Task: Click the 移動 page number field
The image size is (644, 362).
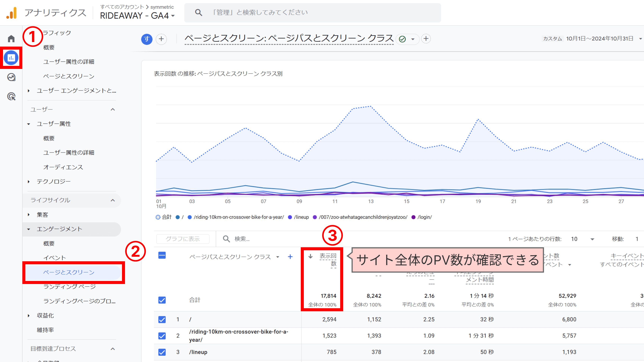Action: [x=637, y=239]
